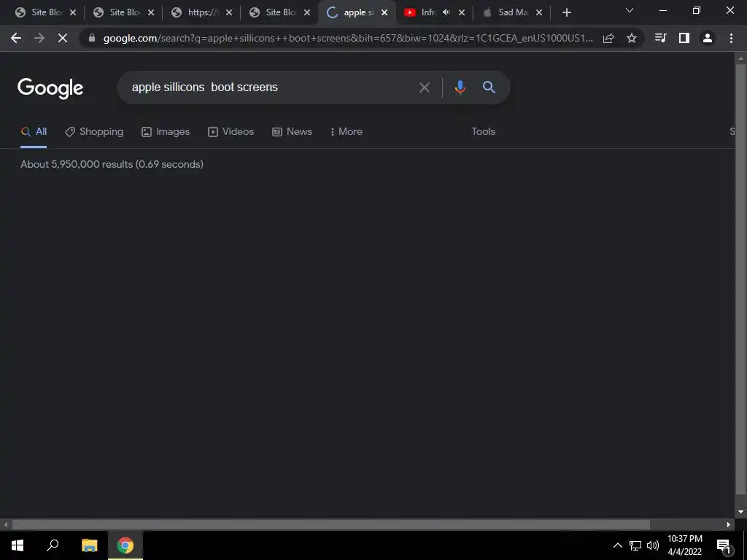Show hidden system tray icons
Screen dimensions: 747x560
pyautogui.click(x=617, y=545)
